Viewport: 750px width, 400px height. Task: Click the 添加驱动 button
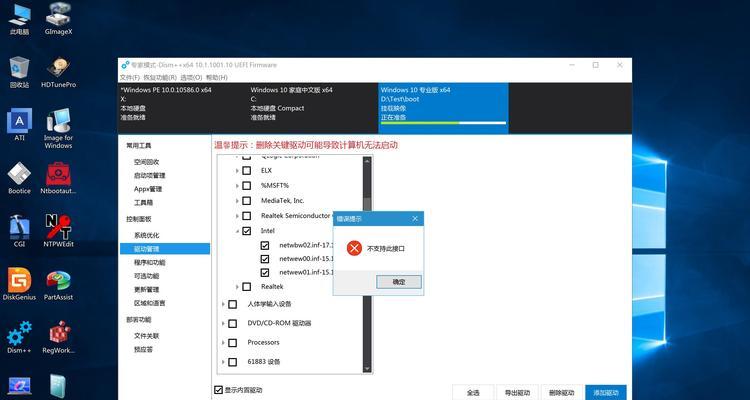pos(606,392)
